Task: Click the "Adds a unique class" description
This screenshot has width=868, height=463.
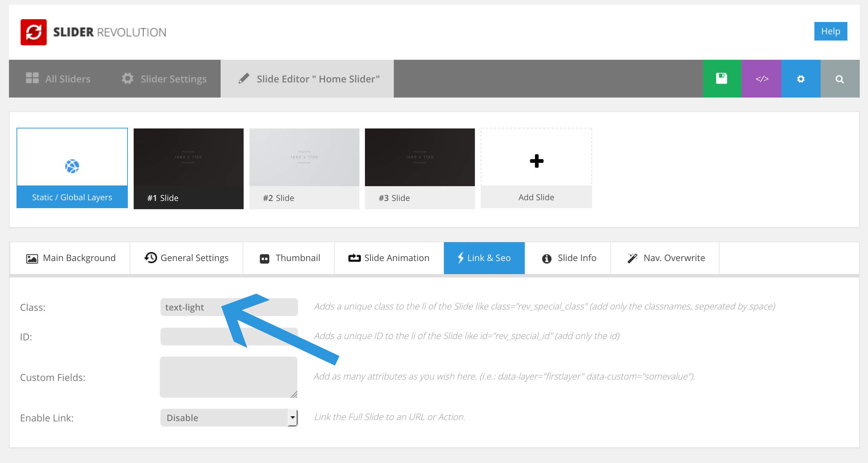Action: pos(545,306)
